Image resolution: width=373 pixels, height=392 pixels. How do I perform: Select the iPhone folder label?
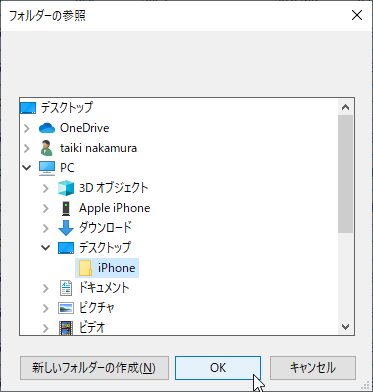click(116, 268)
